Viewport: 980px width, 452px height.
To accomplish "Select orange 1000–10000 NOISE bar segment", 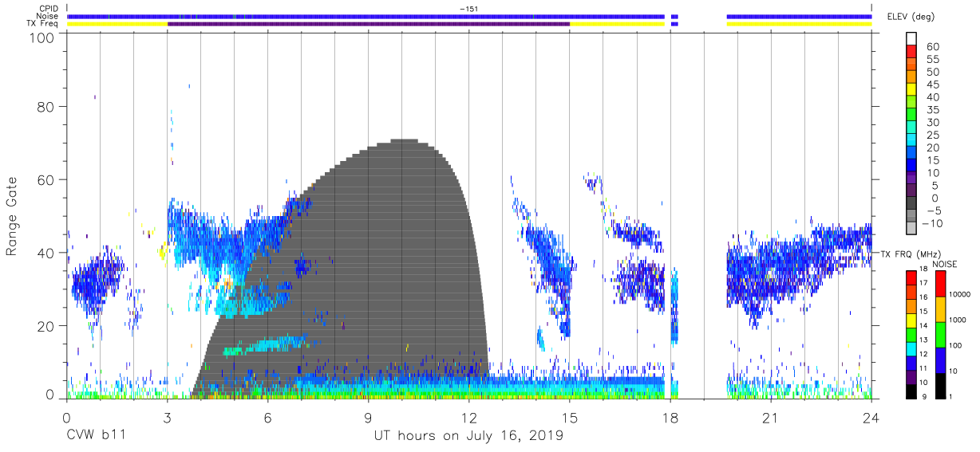I will coord(940,309).
